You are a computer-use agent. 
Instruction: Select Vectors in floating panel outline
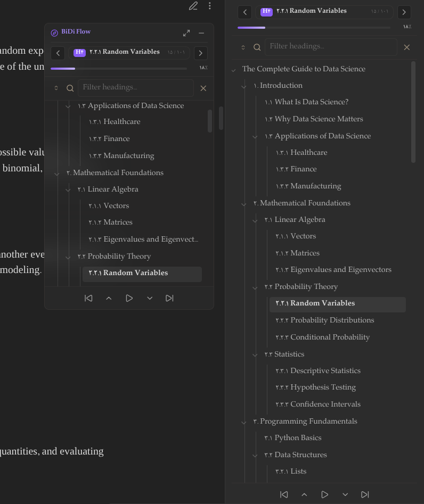point(109,206)
